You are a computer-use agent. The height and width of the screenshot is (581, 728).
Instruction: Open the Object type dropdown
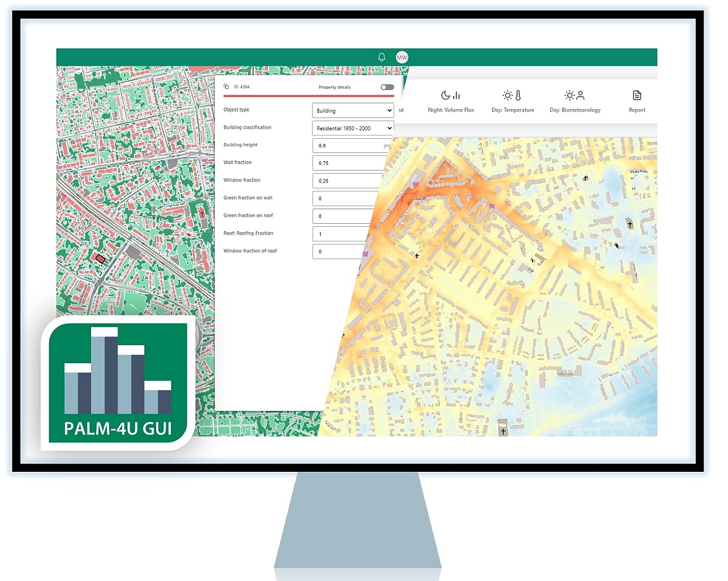pos(352,111)
